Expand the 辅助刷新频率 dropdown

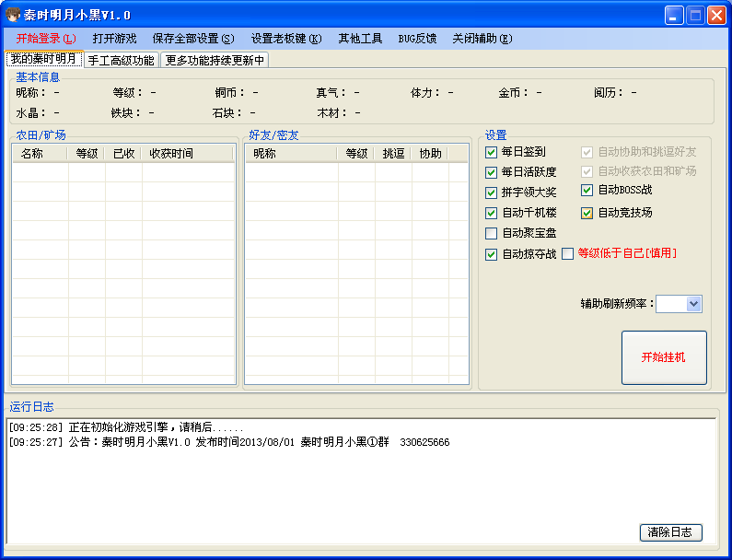coord(693,304)
